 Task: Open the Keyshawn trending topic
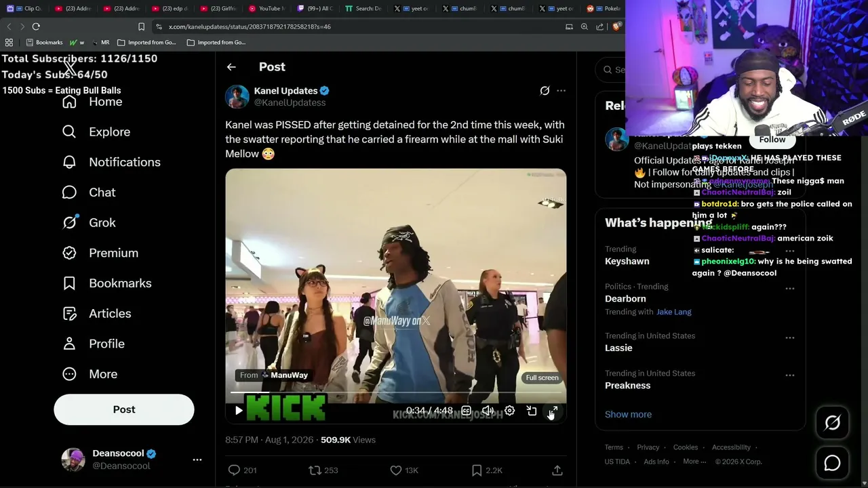[627, 261]
